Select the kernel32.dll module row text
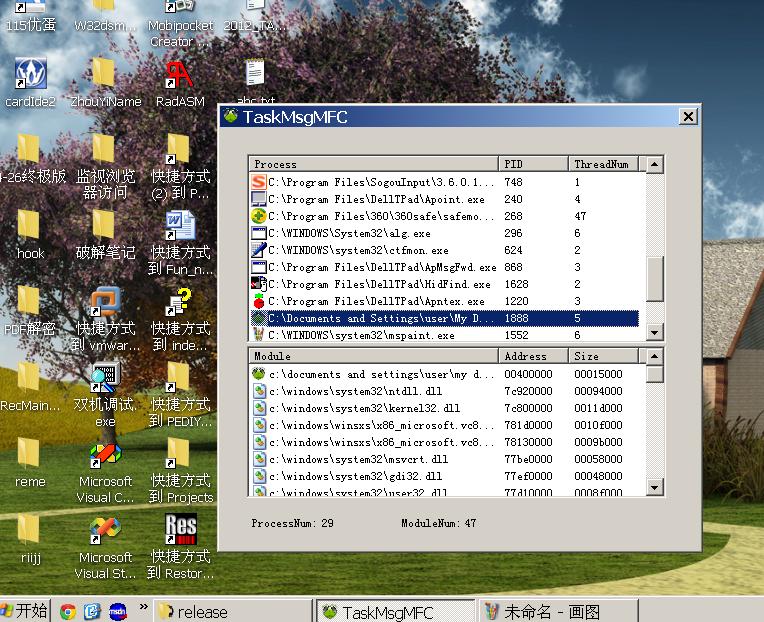The image size is (764, 622). pos(364,408)
